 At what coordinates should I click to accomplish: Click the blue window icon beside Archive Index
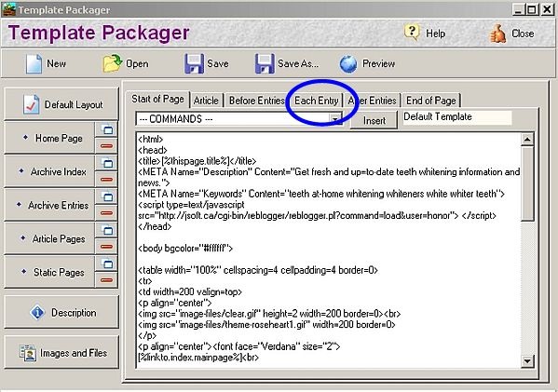[x=106, y=163]
